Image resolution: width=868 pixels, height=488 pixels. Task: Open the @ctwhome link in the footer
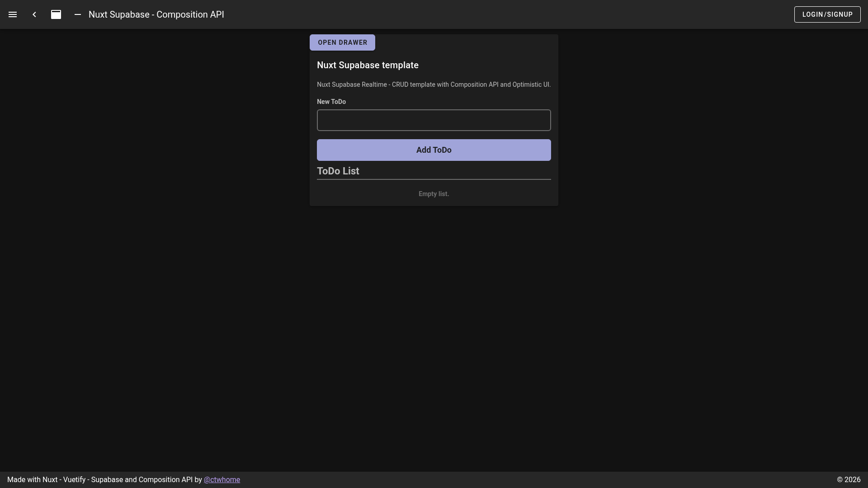pos(222,480)
